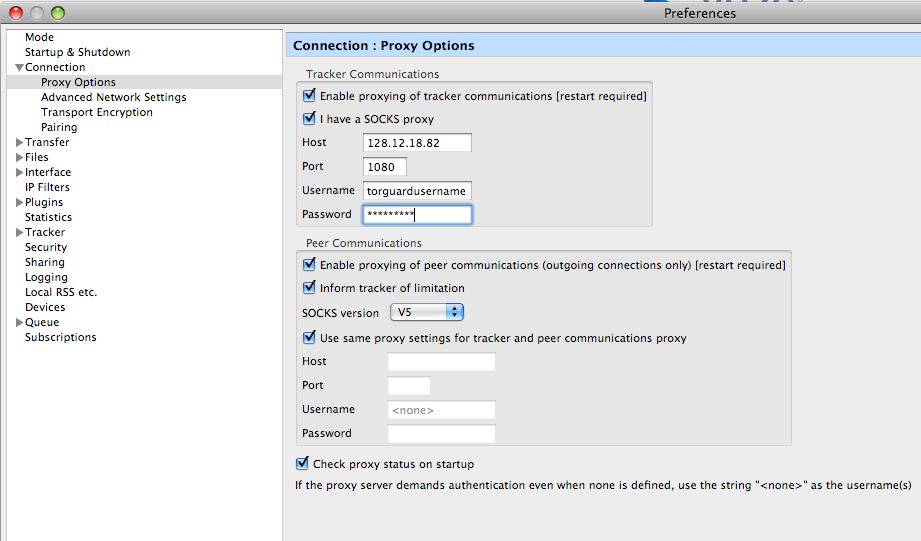Expand the Interface tree section
Viewport: 921px width, 541px height.
click(19, 172)
